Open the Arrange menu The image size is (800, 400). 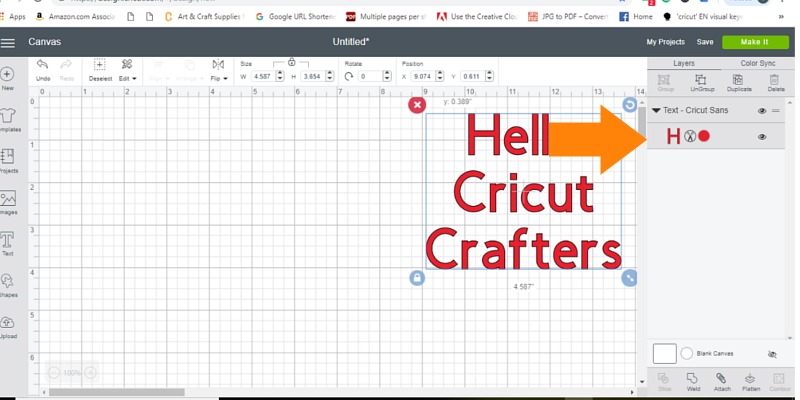[x=189, y=70]
